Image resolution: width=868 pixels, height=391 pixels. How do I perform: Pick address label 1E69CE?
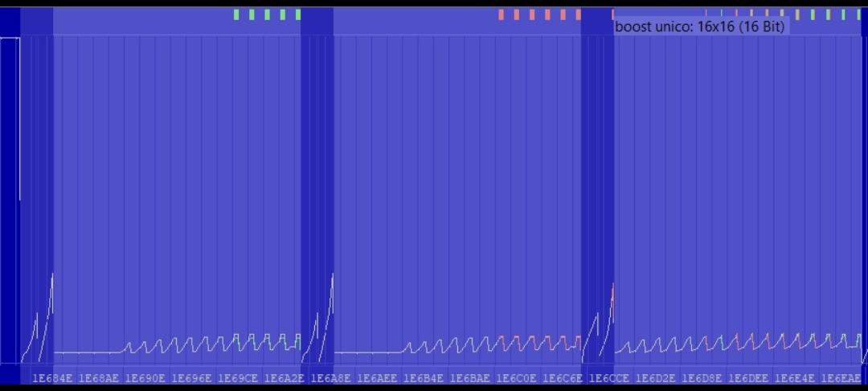(238, 378)
